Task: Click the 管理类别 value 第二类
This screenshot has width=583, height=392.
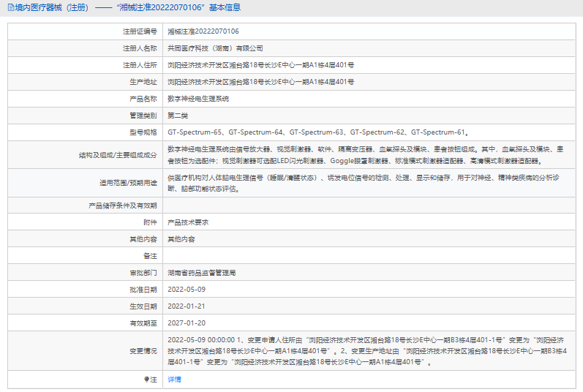Action: pos(178,116)
